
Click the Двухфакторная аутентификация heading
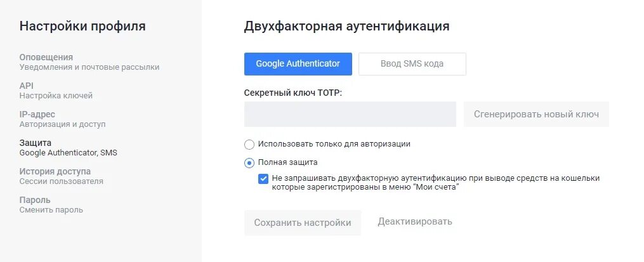(346, 26)
